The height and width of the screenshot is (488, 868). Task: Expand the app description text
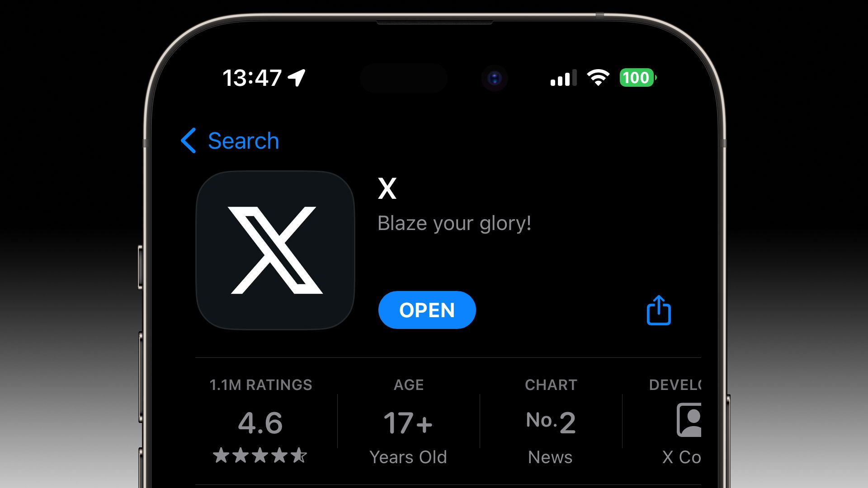click(x=454, y=222)
